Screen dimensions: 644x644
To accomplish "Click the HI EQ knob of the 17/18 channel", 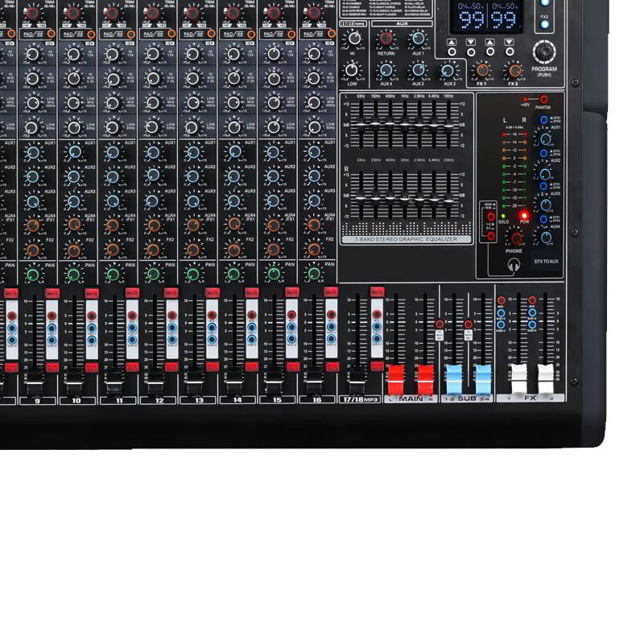I will (x=353, y=39).
